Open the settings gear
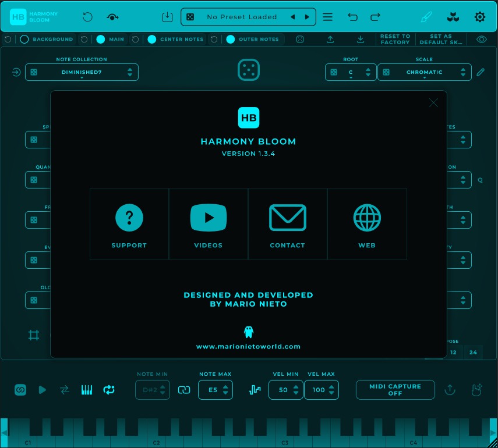 (x=479, y=17)
